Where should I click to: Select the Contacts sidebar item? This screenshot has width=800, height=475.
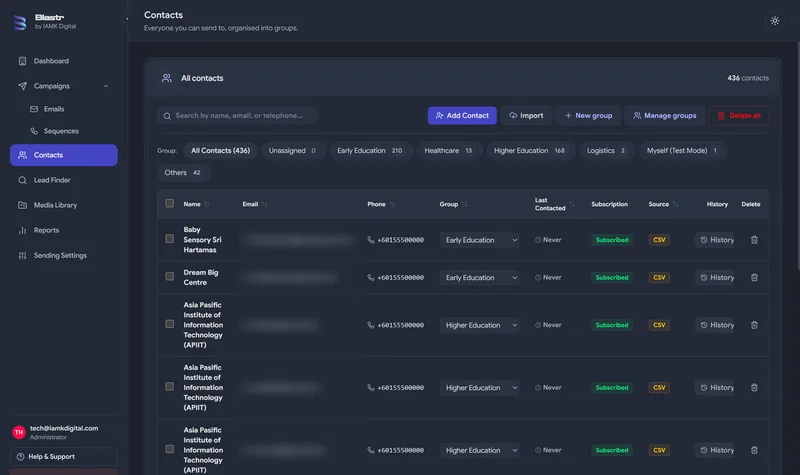[64, 155]
